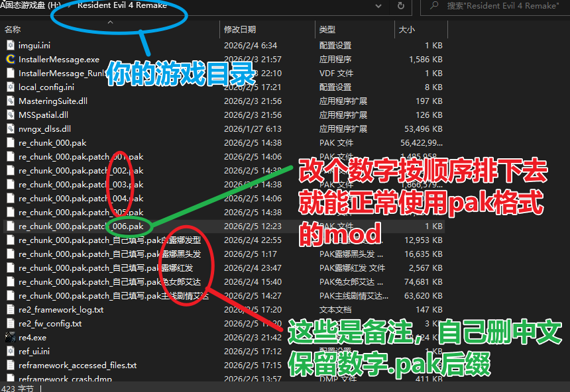The height and width of the screenshot is (392, 570).
Task: Sort files by 修改日期 column header
Action: coord(240,30)
